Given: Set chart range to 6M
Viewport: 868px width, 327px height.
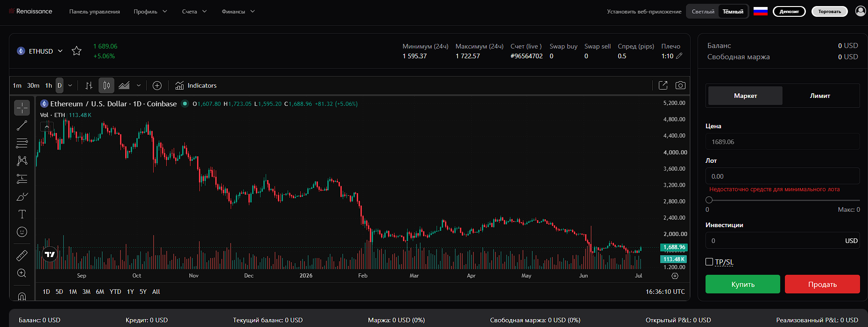Looking at the screenshot, I should 100,292.
